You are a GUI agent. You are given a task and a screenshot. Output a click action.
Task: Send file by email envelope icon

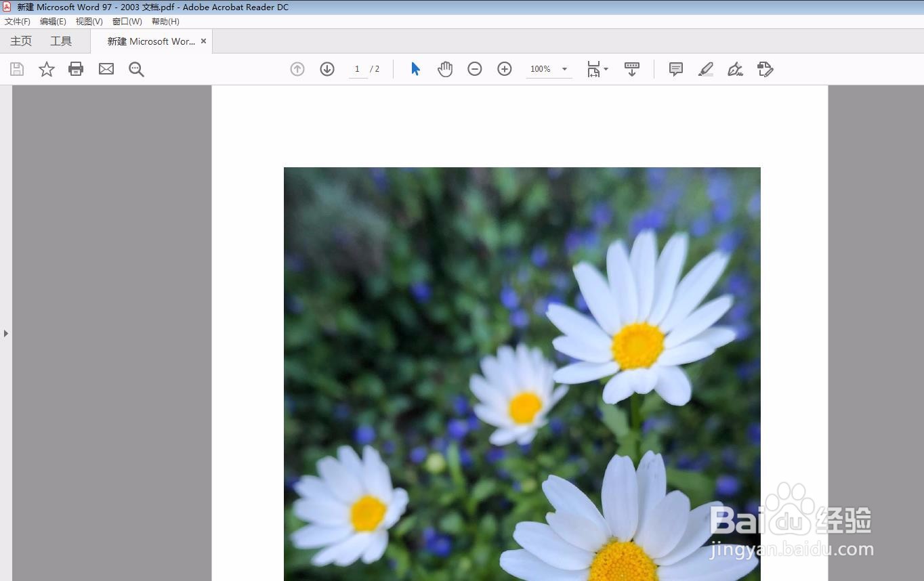pyautogui.click(x=106, y=69)
